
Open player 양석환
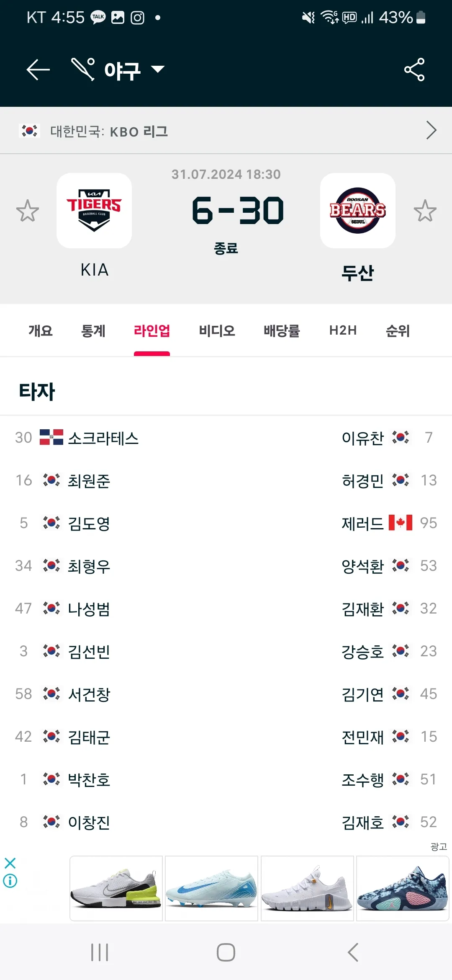362,566
